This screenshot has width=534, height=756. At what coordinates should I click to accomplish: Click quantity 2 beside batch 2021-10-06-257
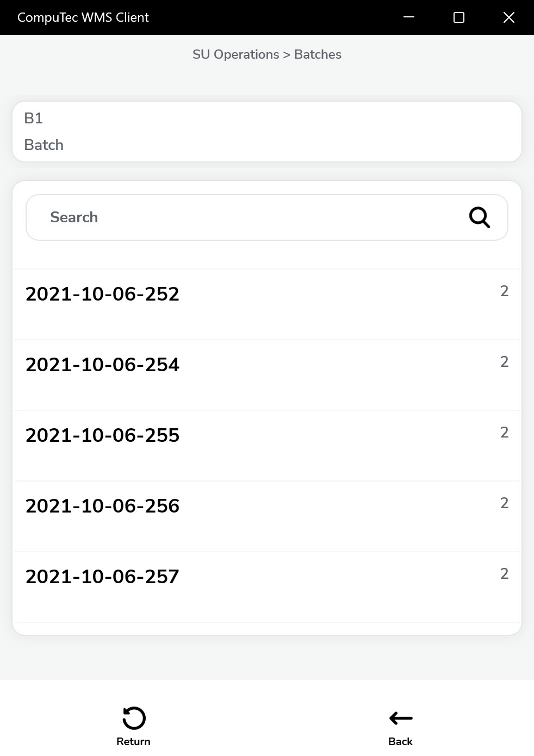pyautogui.click(x=504, y=574)
